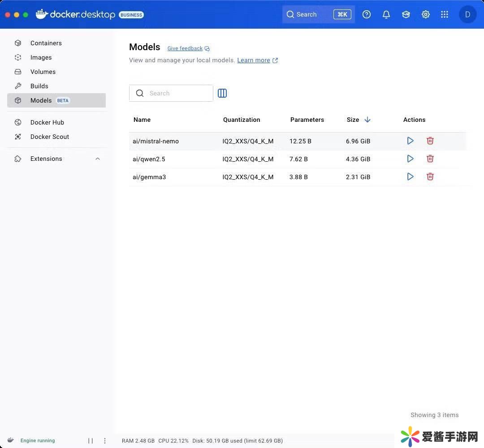484x448 pixels.
Task: Go to Containers in the sidebar
Action: pyautogui.click(x=46, y=43)
